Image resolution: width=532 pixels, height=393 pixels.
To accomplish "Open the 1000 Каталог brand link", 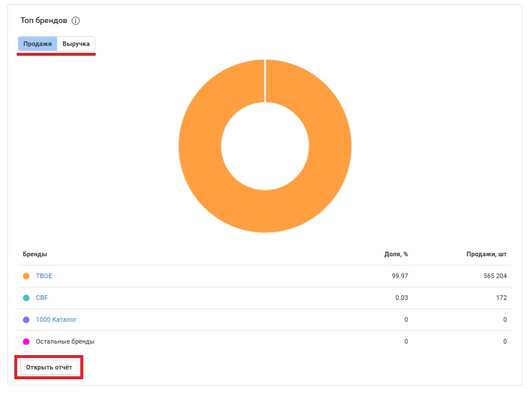I will coord(56,319).
